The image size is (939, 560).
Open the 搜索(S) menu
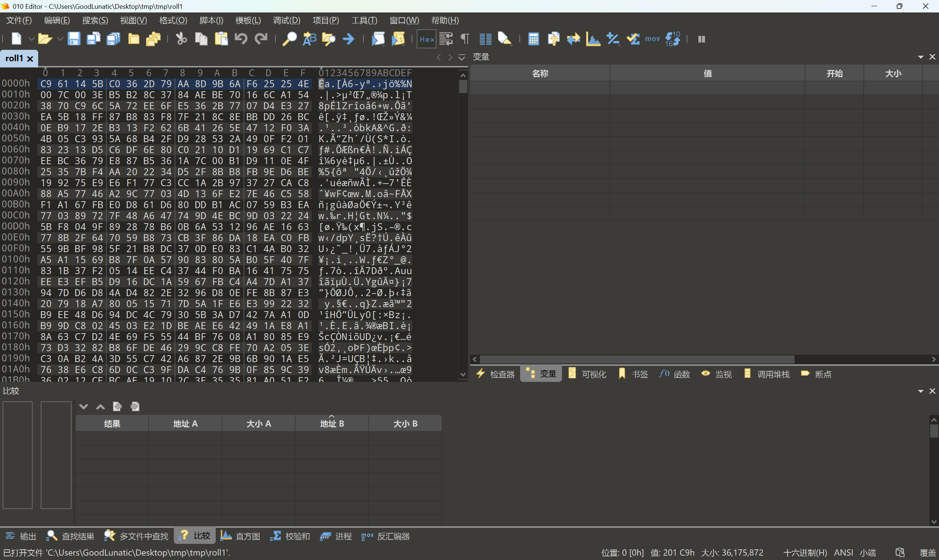pyautogui.click(x=95, y=21)
